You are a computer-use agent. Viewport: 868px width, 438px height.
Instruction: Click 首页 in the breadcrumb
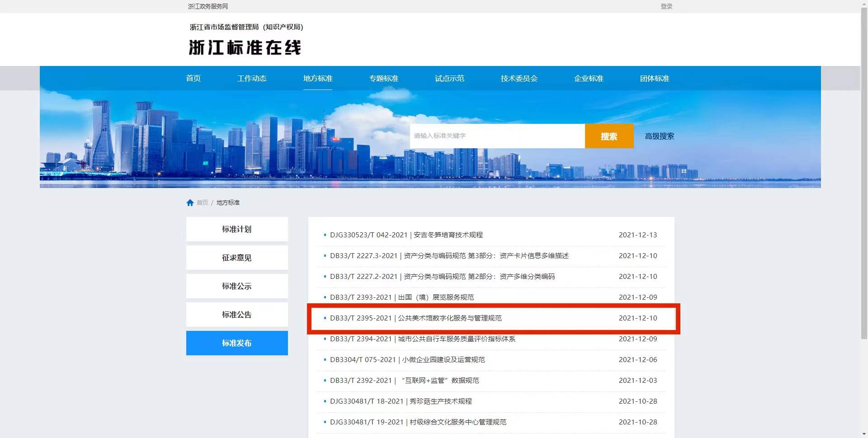[203, 203]
